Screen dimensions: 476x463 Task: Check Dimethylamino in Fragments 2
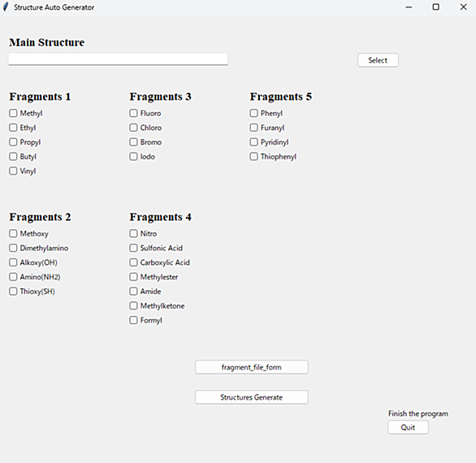[x=13, y=248]
